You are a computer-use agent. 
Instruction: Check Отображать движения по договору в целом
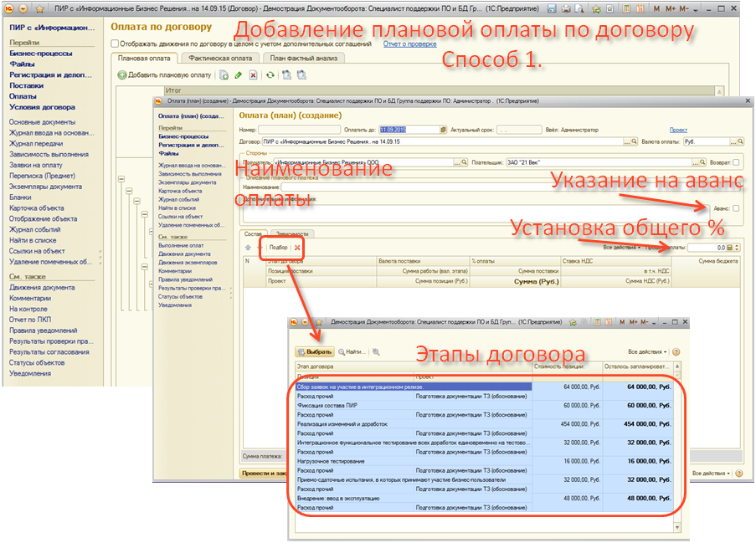tap(115, 44)
